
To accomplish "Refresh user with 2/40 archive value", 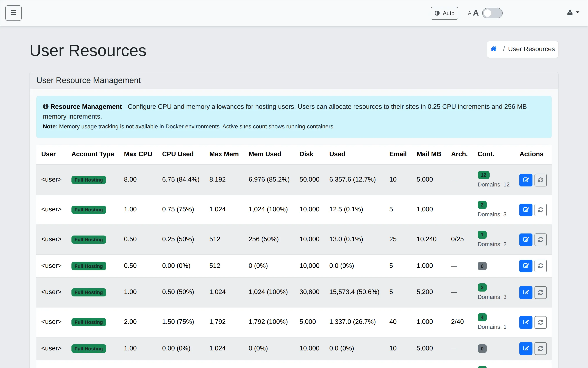I will point(540,322).
